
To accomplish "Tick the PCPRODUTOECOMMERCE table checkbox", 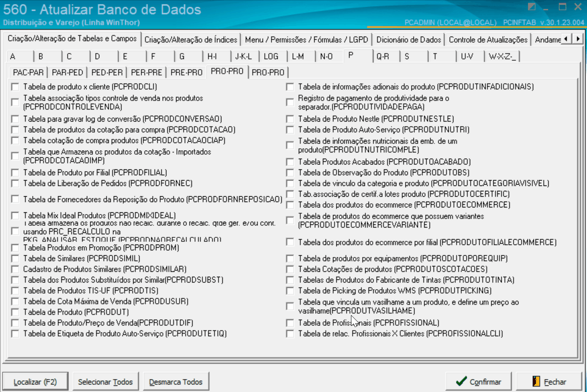I will pos(291,205).
